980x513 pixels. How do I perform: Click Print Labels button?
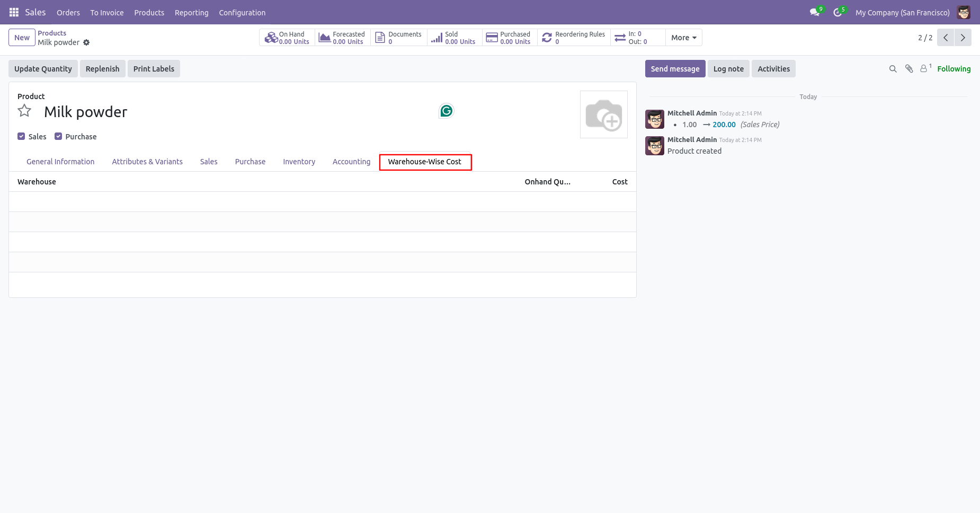154,69
